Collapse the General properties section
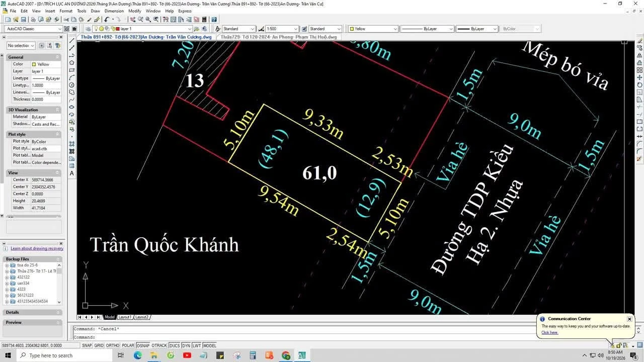 click(x=58, y=57)
